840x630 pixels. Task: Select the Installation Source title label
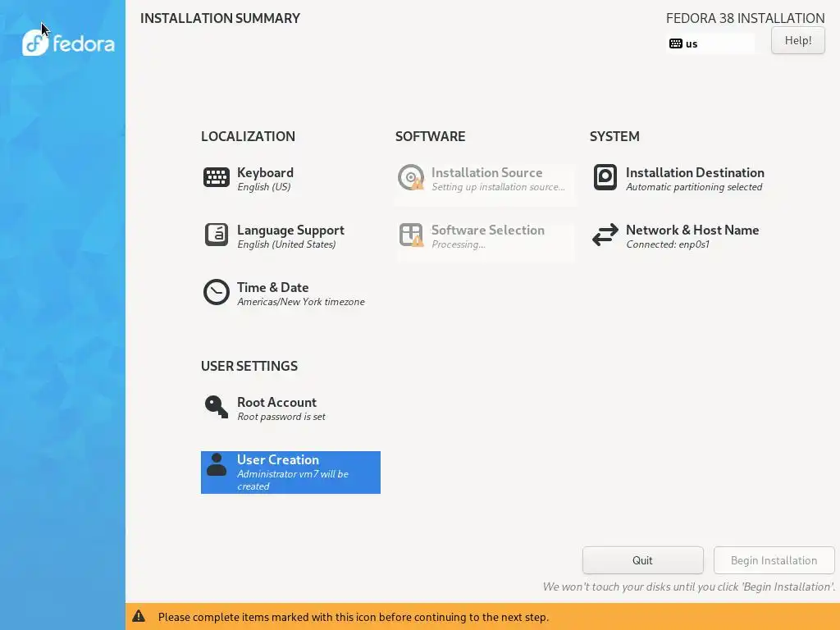[486, 172]
